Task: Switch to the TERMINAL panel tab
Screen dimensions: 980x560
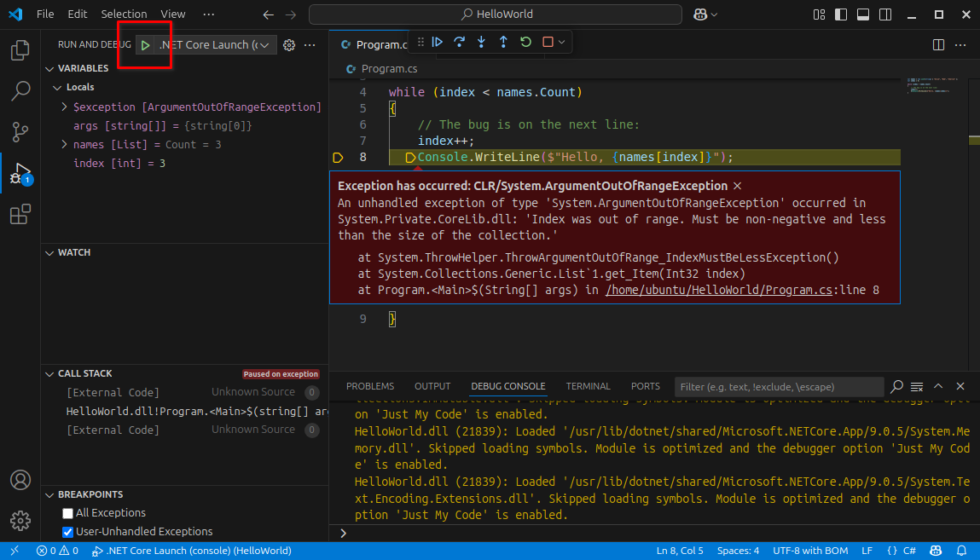Action: [x=588, y=386]
